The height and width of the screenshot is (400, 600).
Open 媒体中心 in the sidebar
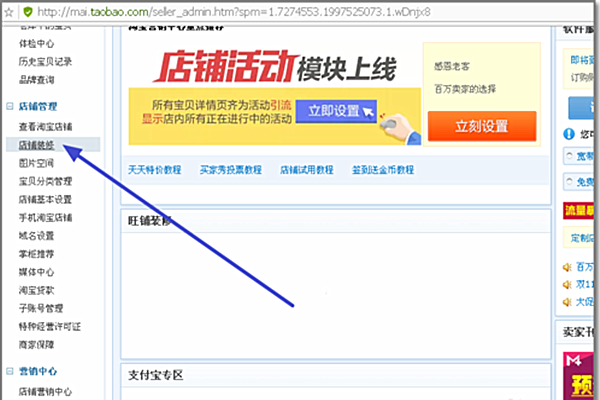36,272
